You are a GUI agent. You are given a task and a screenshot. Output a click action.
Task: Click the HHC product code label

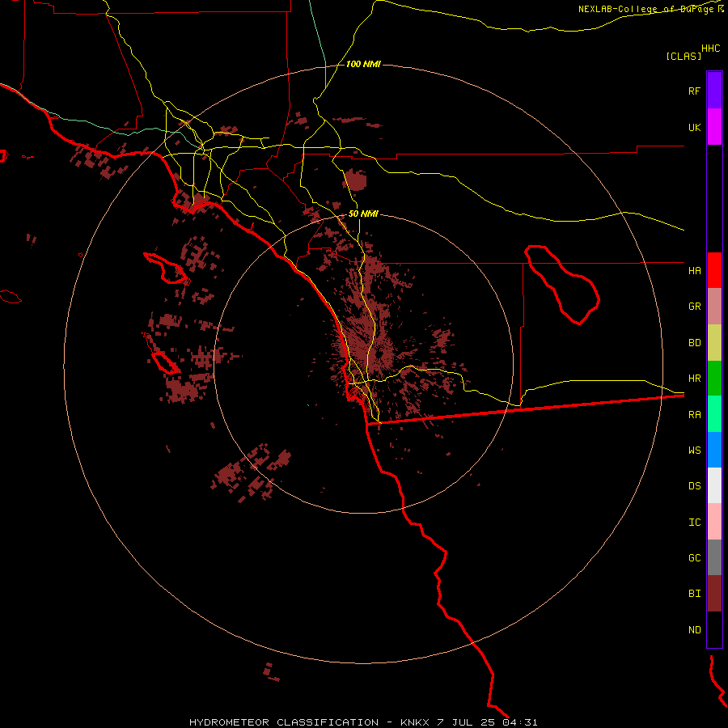(x=711, y=49)
